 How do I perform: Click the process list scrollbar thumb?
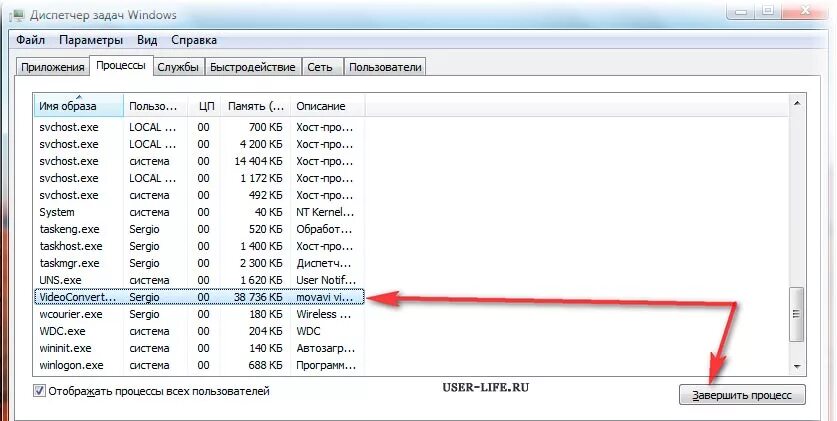coord(797,314)
